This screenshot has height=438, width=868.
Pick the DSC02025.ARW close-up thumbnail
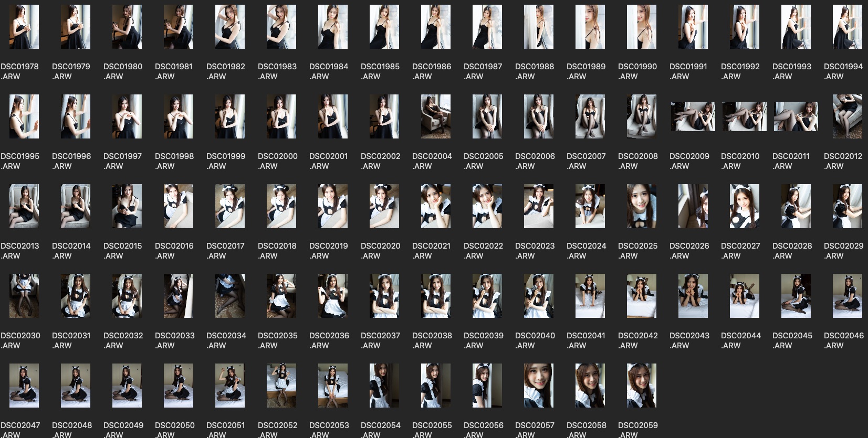click(642, 206)
